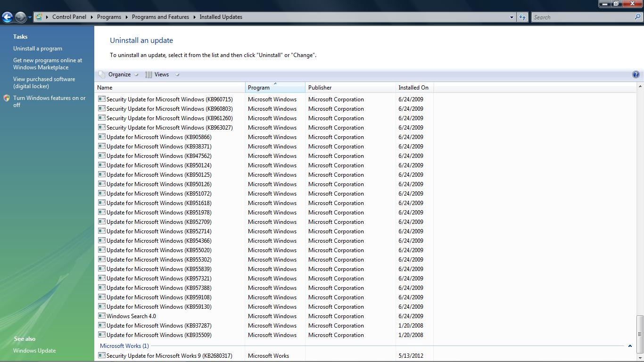The height and width of the screenshot is (362, 644).
Task: Expand arrow after Programs and Features breadcrumb
Action: pyautogui.click(x=194, y=17)
